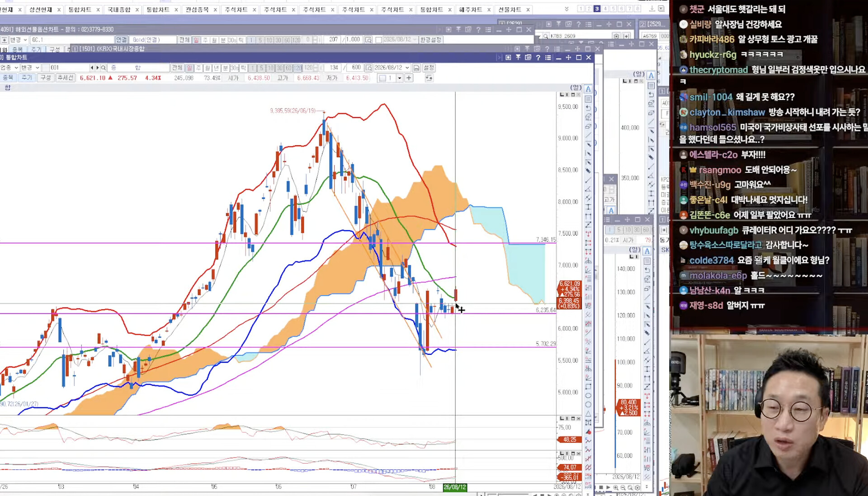868x496 pixels.
Task: Click the symbol field showing GC.1
Action: pyautogui.click(x=71, y=40)
